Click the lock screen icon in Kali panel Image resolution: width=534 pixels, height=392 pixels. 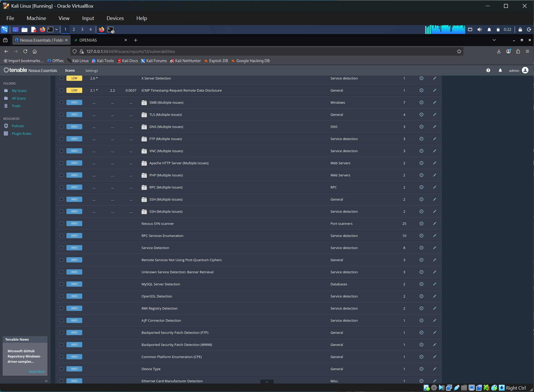click(520, 29)
